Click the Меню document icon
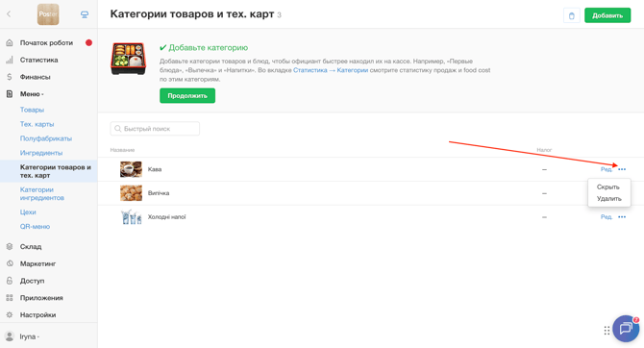This screenshot has width=644, height=348. point(10,94)
